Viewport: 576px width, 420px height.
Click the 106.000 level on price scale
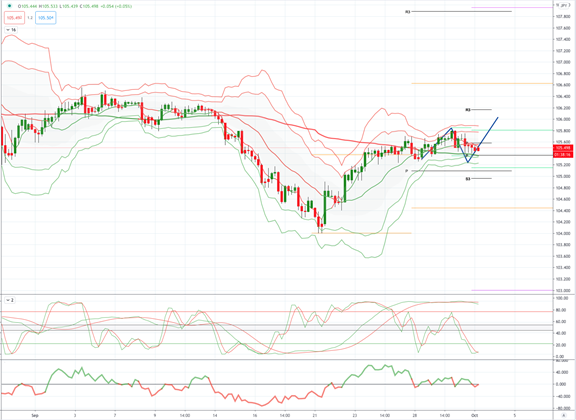[563, 119]
